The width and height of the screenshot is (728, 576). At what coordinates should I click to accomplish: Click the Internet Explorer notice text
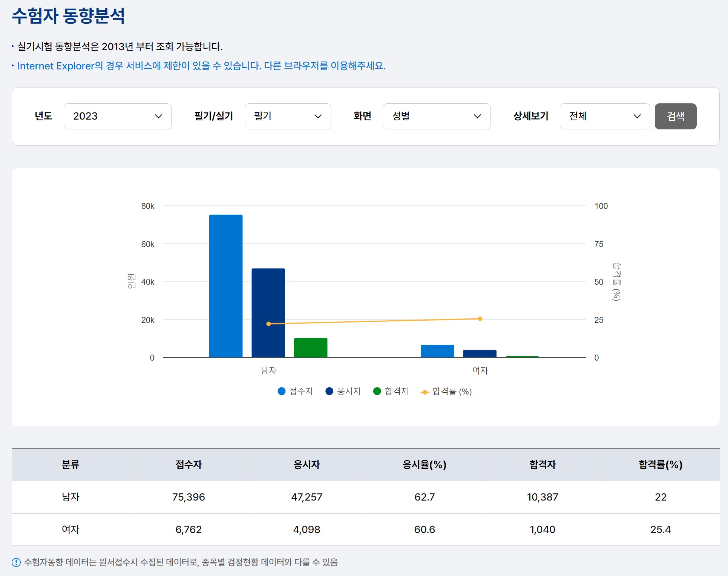point(201,66)
